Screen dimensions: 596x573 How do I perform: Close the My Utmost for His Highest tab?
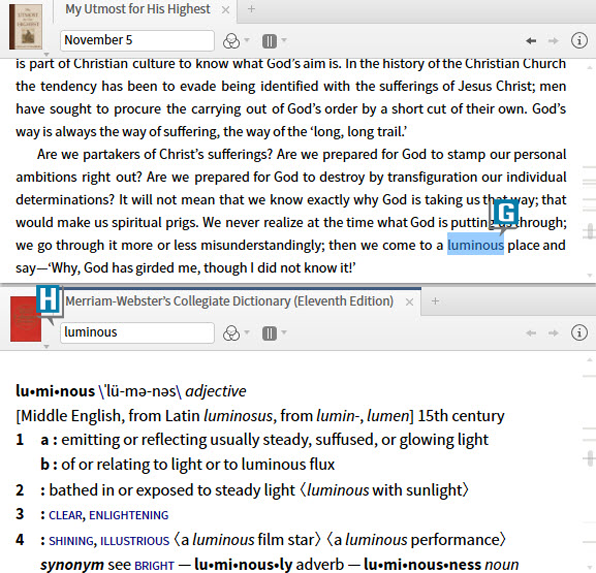pos(226,10)
